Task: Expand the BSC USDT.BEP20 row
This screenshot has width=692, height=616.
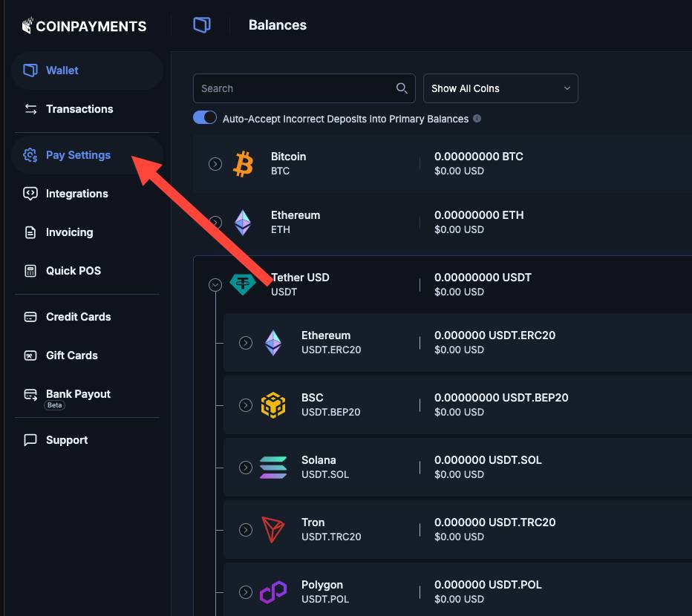Action: 245,405
